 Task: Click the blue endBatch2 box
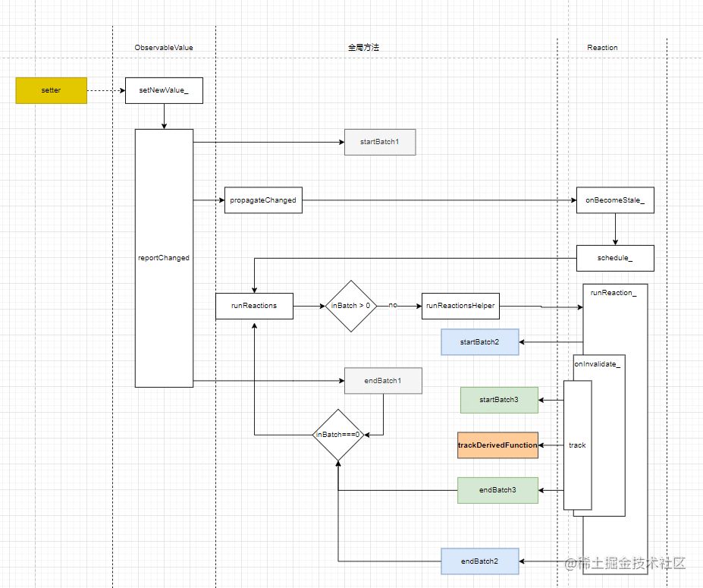[480, 561]
